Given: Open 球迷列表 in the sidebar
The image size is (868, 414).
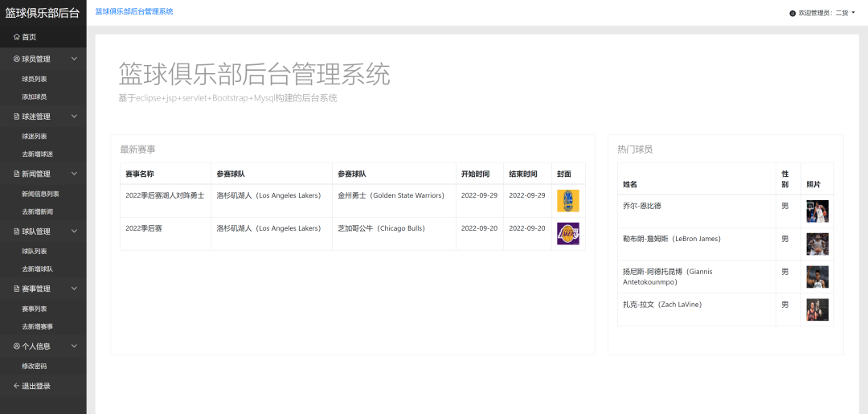Looking at the screenshot, I should tap(35, 137).
